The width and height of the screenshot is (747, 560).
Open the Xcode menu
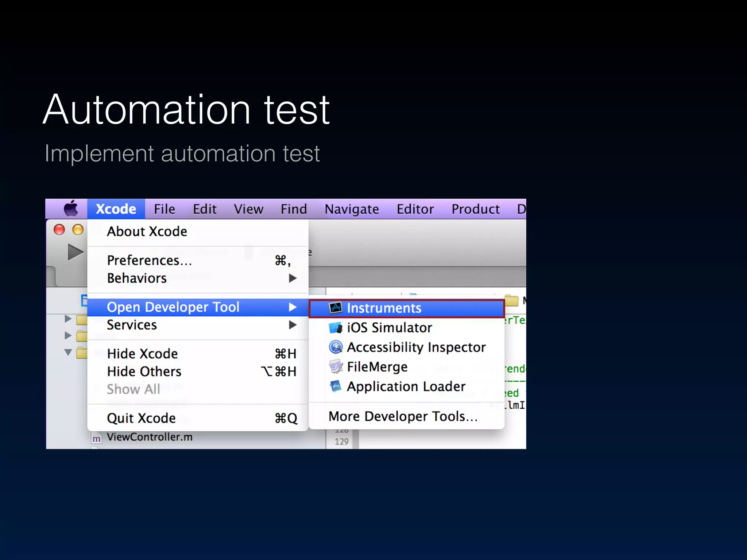pos(116,209)
